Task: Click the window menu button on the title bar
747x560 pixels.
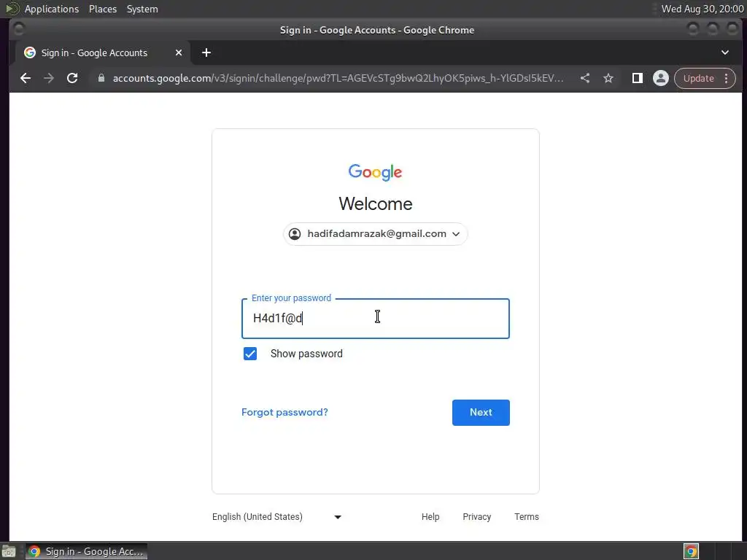Action: point(18,29)
